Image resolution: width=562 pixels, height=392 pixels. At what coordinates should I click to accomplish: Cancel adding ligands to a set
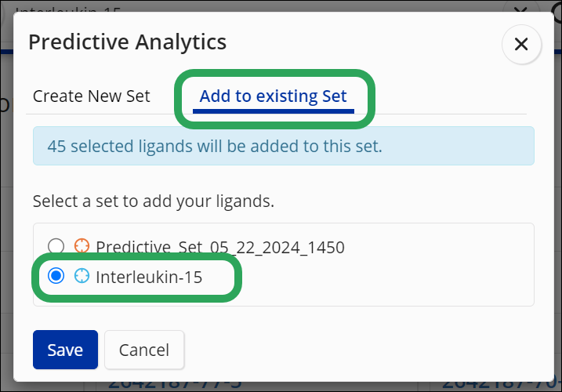[144, 350]
